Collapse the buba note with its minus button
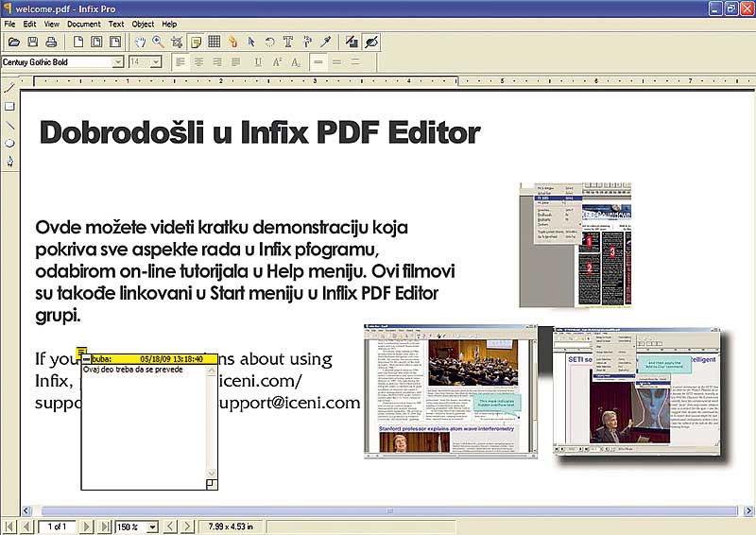The image size is (756, 535). (86, 359)
